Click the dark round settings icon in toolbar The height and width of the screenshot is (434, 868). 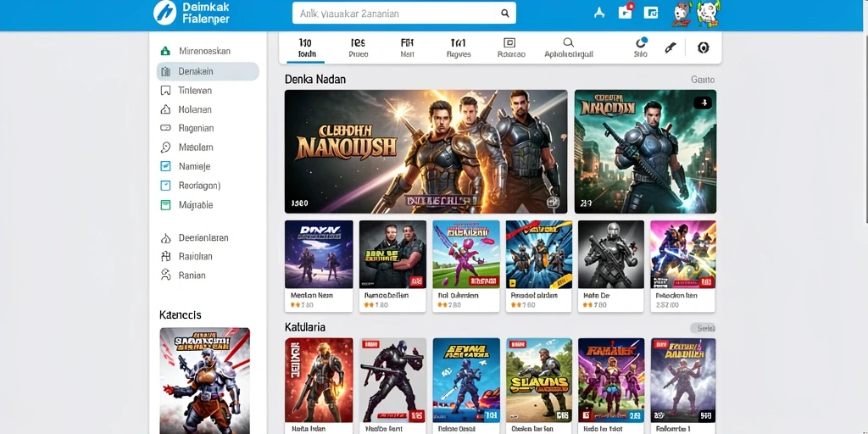(703, 47)
